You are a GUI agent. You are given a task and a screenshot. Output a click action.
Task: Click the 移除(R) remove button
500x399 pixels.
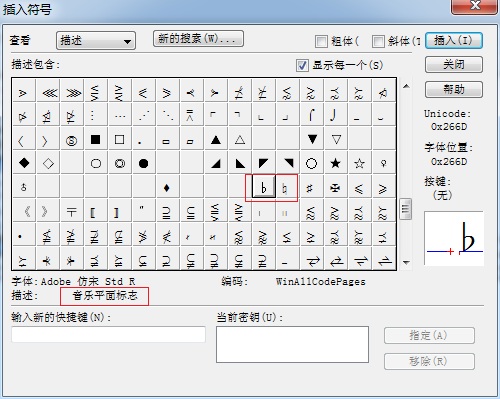coord(429,361)
